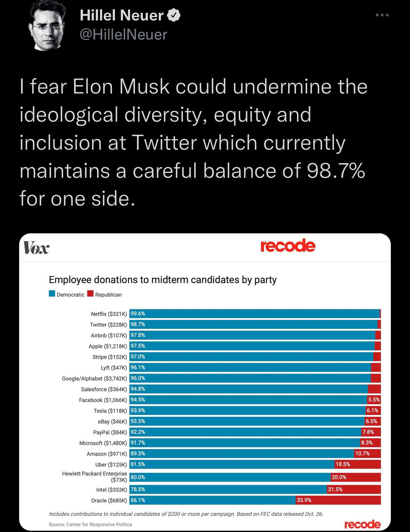Click Hillel Neuer's profile avatar
Screen dimensions: 410x532
click(x=48, y=26)
